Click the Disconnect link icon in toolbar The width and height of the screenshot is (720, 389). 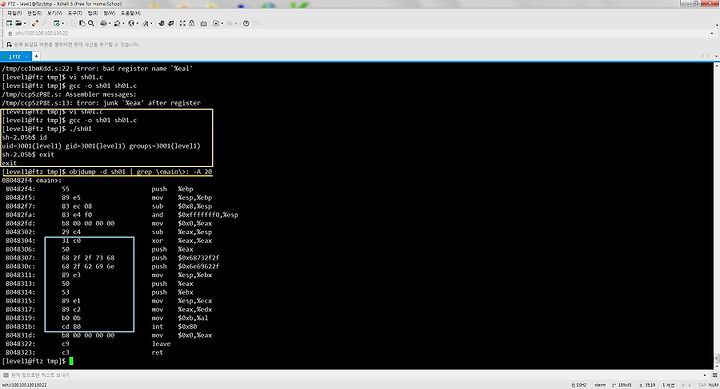(x=35, y=23)
